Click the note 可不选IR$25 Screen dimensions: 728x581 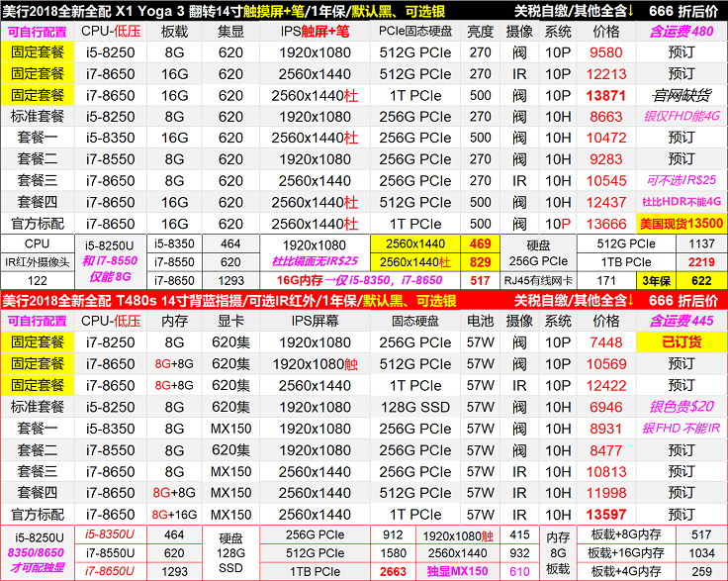tap(682, 180)
